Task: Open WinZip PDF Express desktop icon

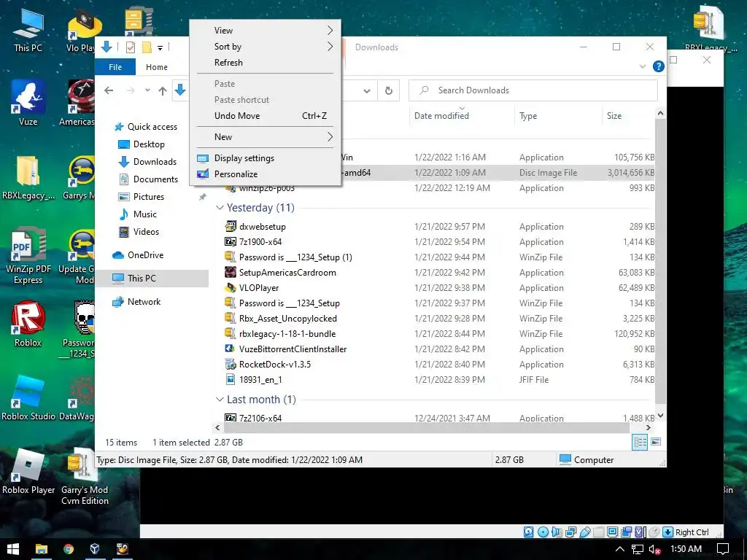Action: click(x=28, y=255)
